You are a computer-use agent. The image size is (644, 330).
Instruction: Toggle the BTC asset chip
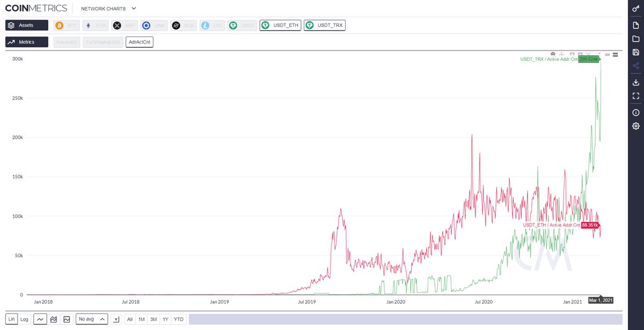[67, 25]
